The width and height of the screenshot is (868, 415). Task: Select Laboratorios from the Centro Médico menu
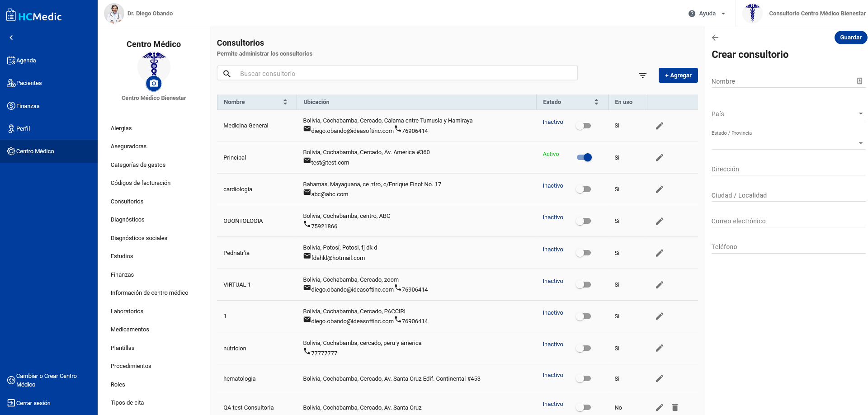pos(127,311)
